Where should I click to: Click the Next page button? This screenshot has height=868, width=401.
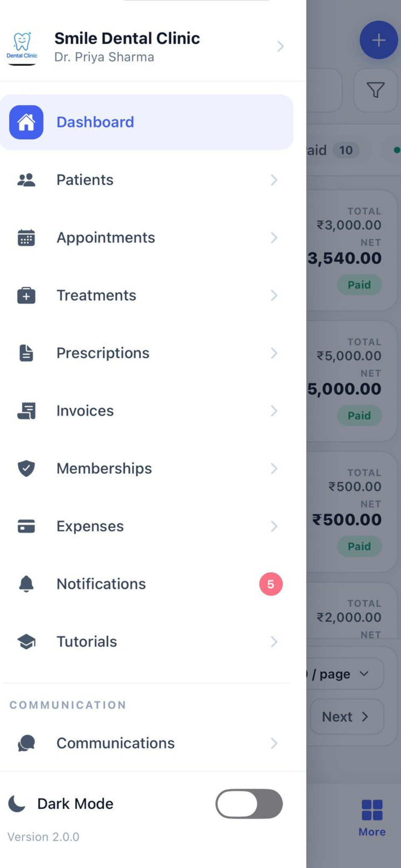(x=347, y=717)
